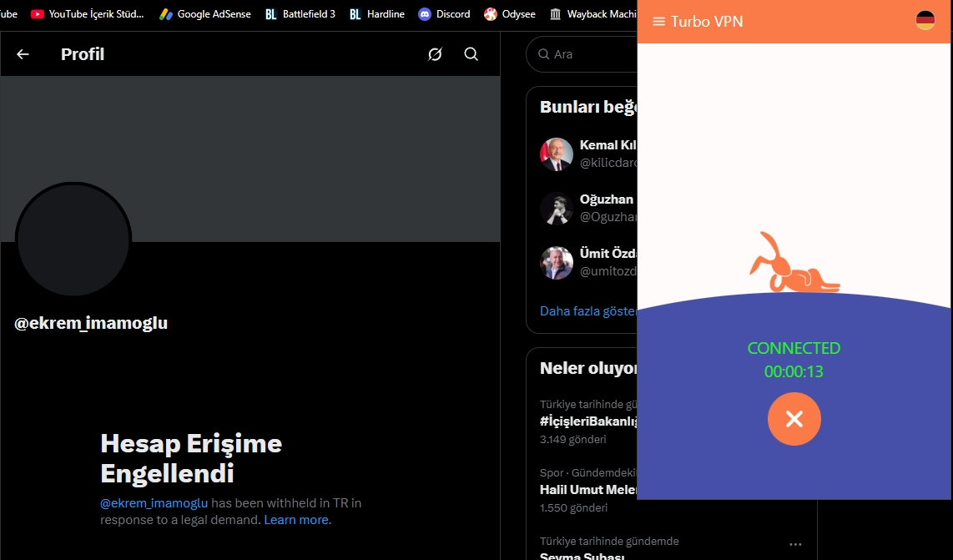953x560 pixels.
Task: Click the Profil page heading
Action: click(83, 54)
